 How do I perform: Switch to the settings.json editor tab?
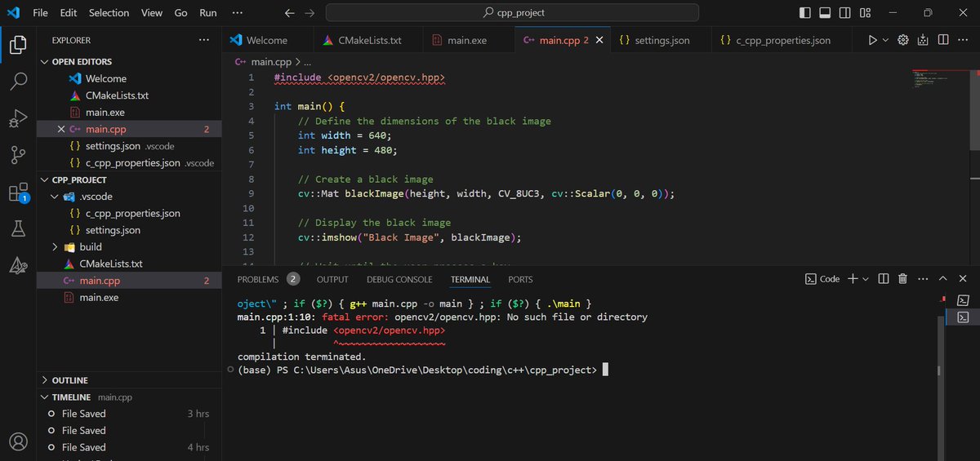[661, 40]
